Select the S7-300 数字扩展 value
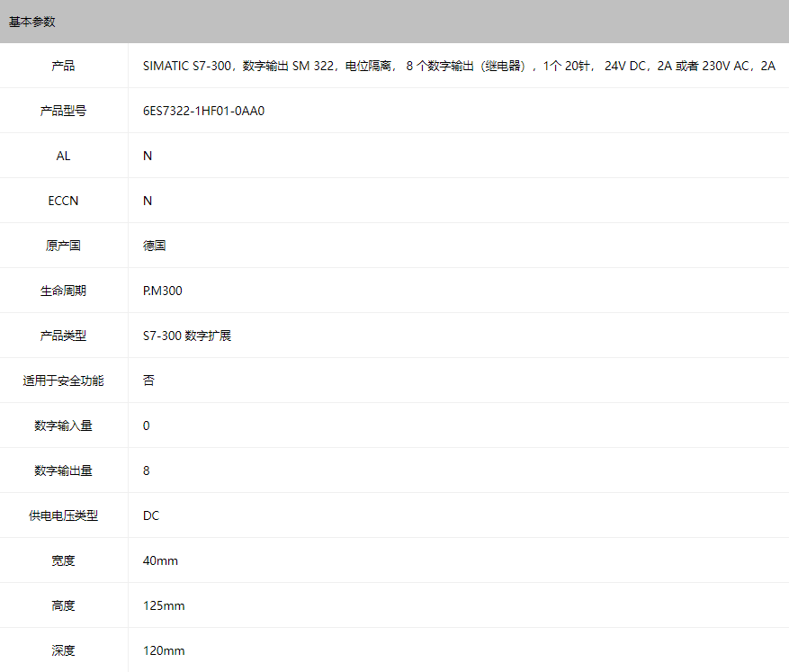The image size is (789, 672). (187, 336)
